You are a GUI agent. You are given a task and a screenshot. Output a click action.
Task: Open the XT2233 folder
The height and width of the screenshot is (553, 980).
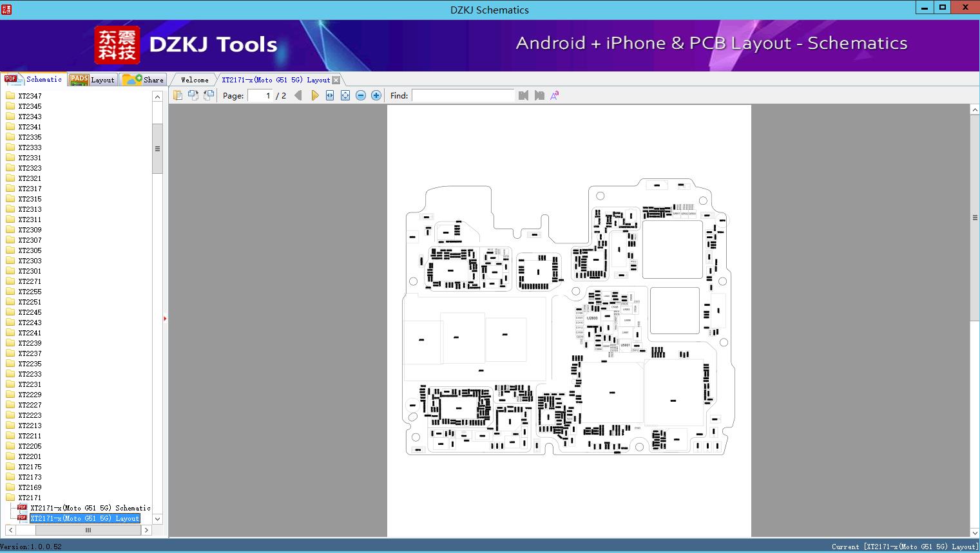pos(24,374)
